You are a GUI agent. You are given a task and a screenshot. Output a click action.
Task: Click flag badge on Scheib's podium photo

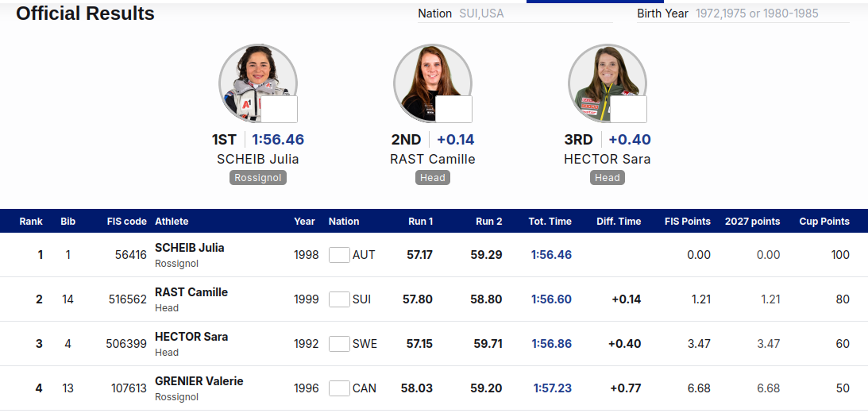click(x=279, y=109)
